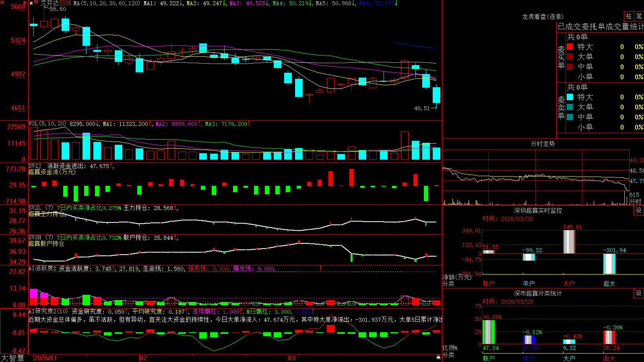Click 超赢资金流(万元) yellow label
Viewport: 644px width, 362px height.
click(x=52, y=172)
